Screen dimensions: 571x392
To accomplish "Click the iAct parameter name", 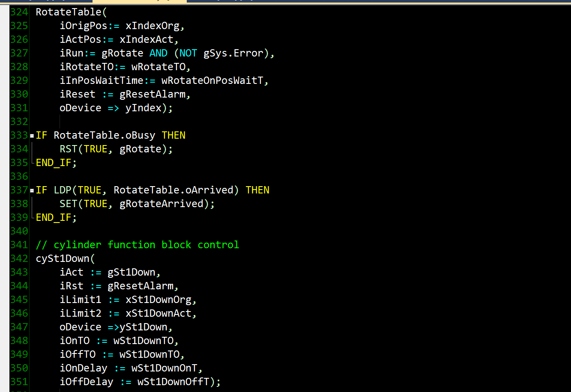I will click(x=72, y=272).
